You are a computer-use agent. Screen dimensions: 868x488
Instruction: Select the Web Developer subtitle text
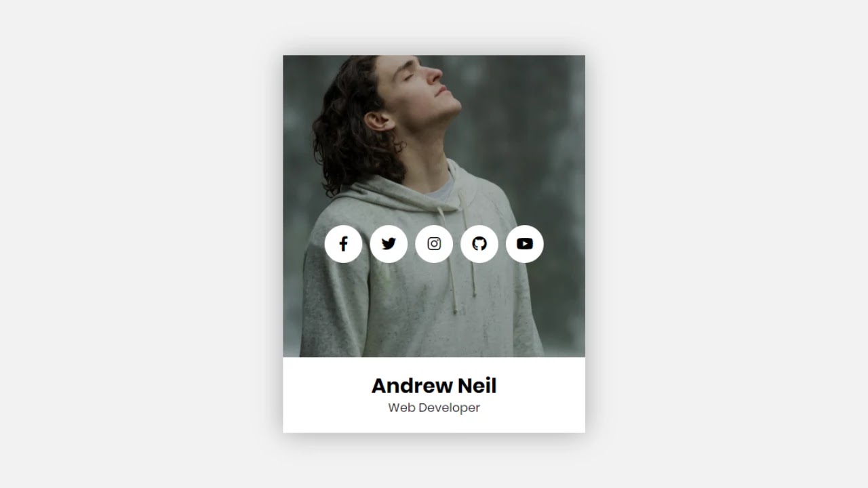click(x=434, y=407)
